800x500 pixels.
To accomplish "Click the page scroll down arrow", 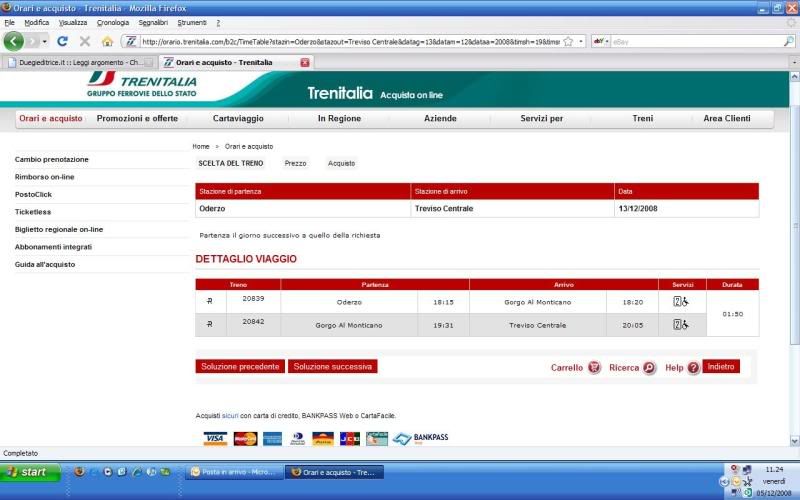I will click(x=794, y=441).
